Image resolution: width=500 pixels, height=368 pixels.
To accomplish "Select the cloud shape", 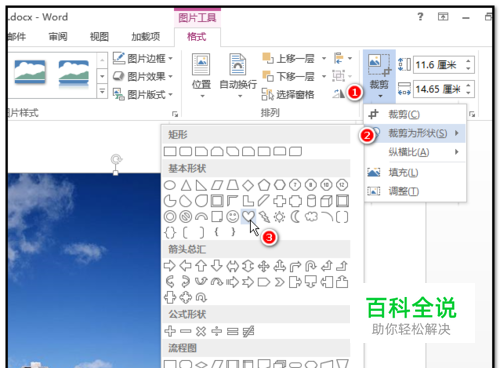I will click(311, 217).
